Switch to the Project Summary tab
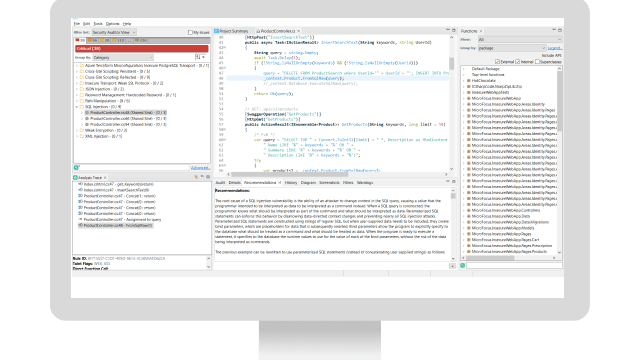The width and height of the screenshot is (640, 360). (231, 31)
